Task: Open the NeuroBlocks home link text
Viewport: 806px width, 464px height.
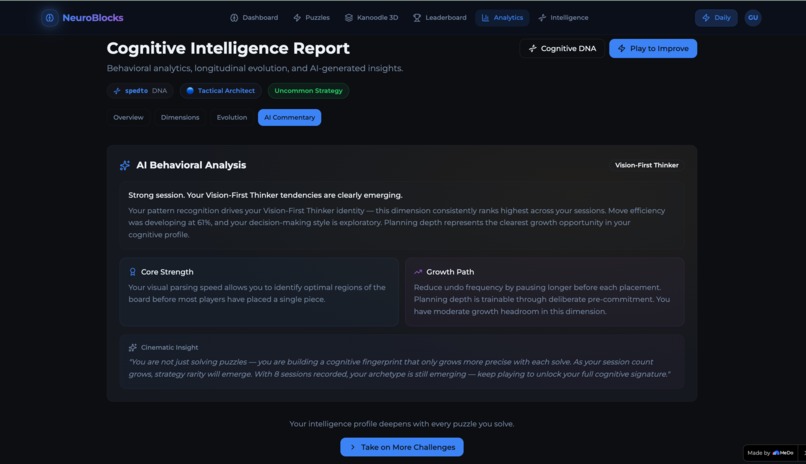Action: (93, 17)
